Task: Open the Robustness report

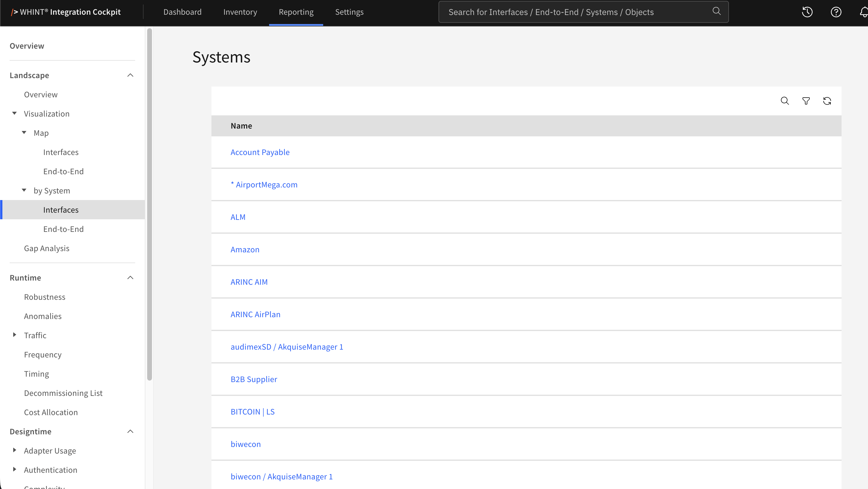Action: 45,297
